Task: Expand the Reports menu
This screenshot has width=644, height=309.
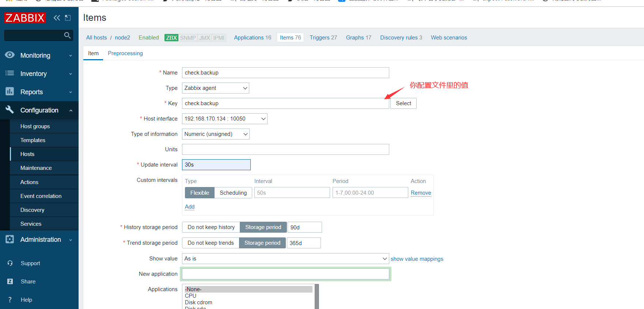Action: point(39,92)
